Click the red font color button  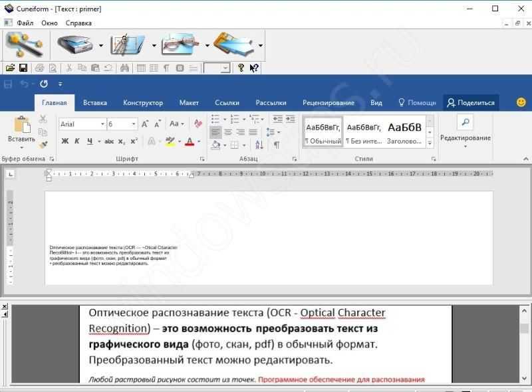coord(190,141)
